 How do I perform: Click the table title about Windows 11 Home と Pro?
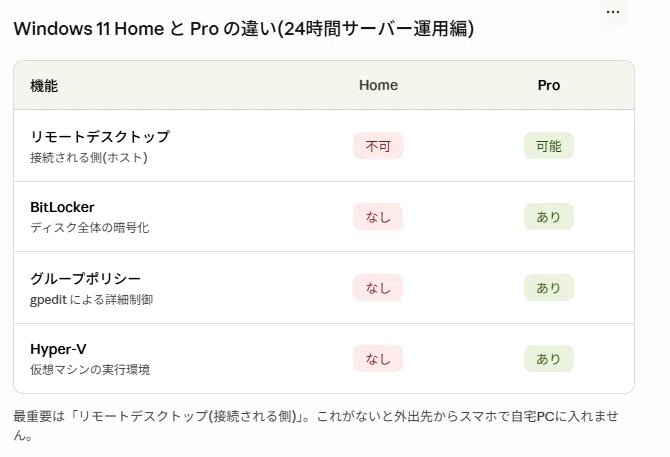pyautogui.click(x=244, y=29)
